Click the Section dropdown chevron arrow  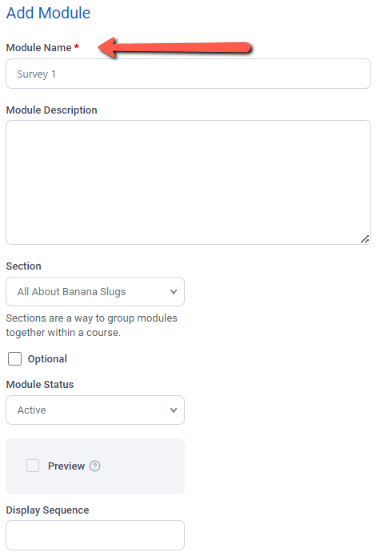[173, 291]
